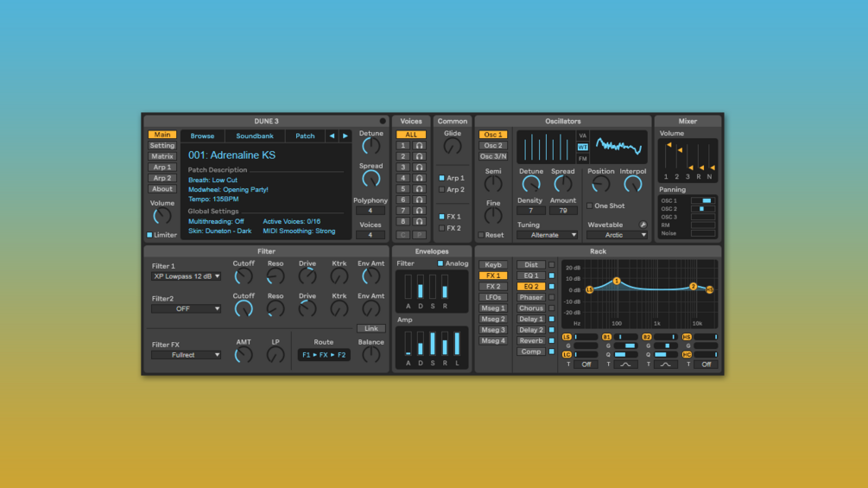
Task: Click the Soundbank button
Action: (x=255, y=136)
